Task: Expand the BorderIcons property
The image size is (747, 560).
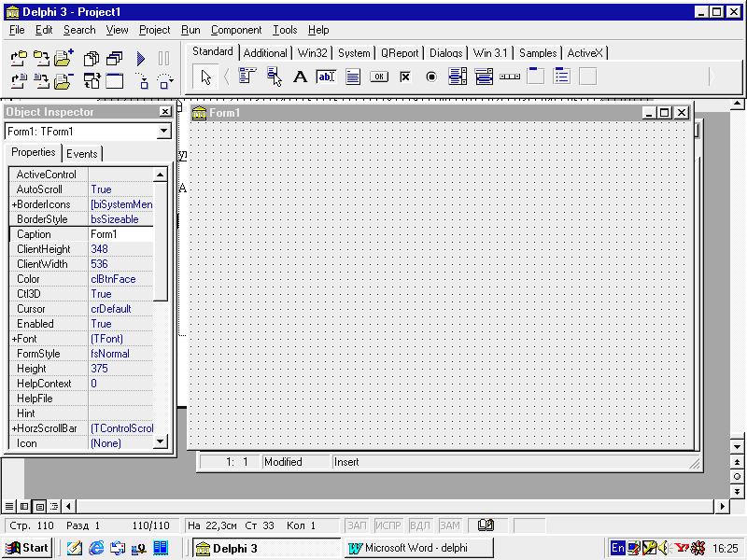Action: pyautogui.click(x=14, y=204)
